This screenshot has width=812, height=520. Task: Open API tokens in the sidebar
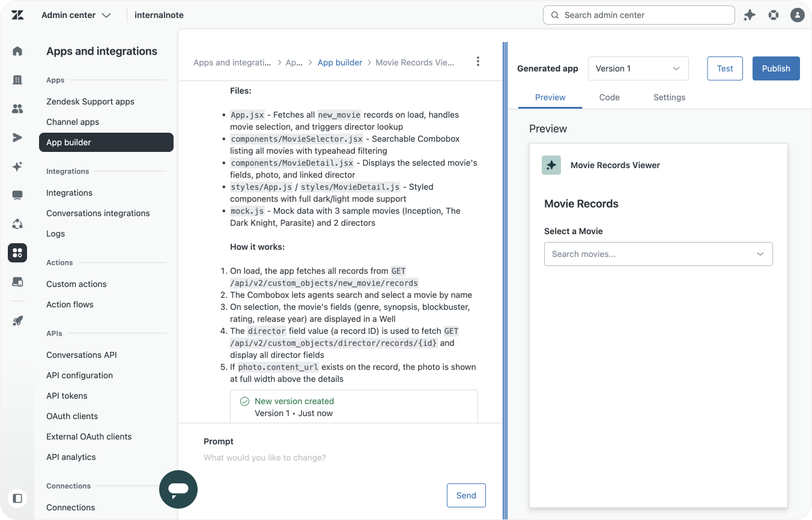pos(67,396)
